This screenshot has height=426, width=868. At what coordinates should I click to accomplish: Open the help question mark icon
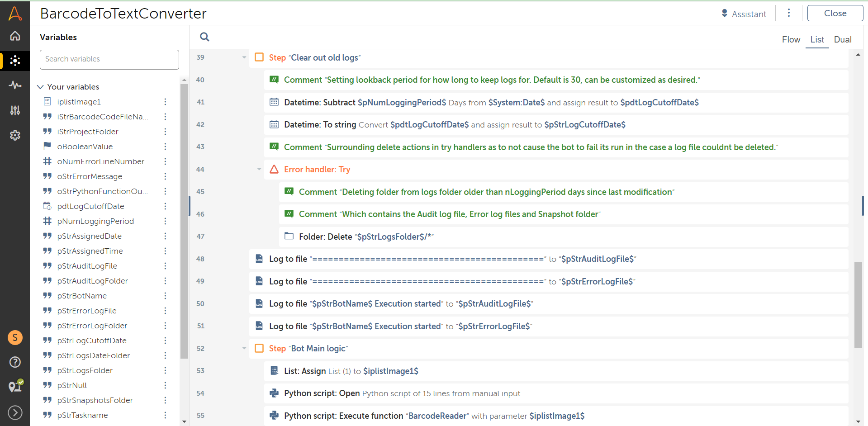pyautogui.click(x=15, y=362)
